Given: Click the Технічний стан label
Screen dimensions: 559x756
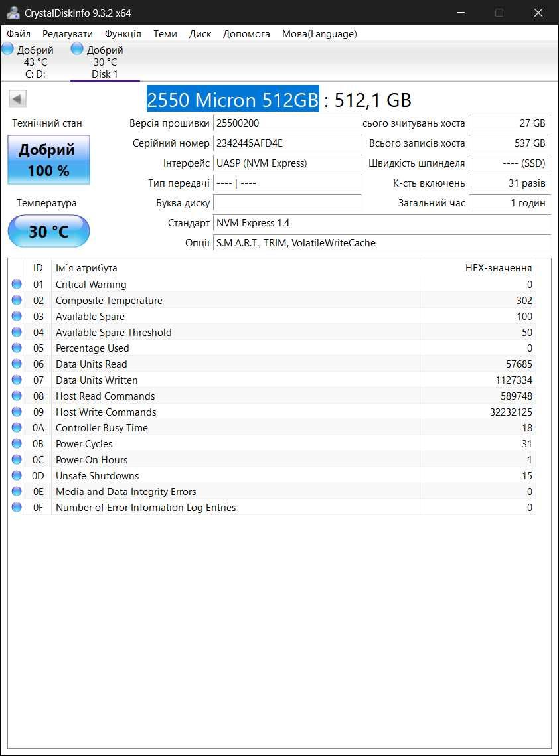Looking at the screenshot, I should click(x=46, y=123).
